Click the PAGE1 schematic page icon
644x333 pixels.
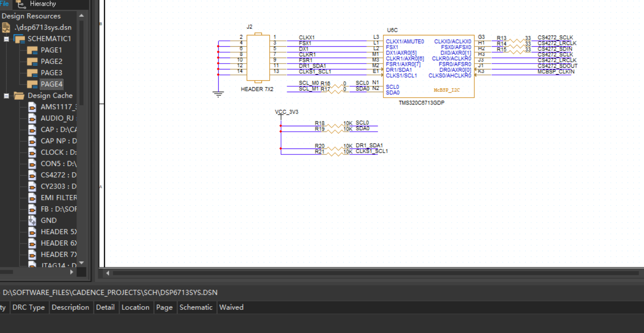[32, 50]
